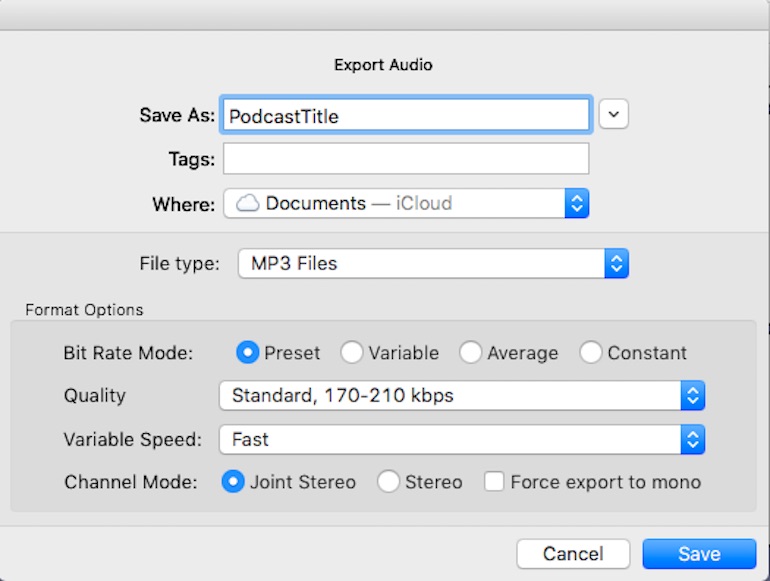Click the Save button
Viewport: 770px width, 581px height.
tap(699, 554)
